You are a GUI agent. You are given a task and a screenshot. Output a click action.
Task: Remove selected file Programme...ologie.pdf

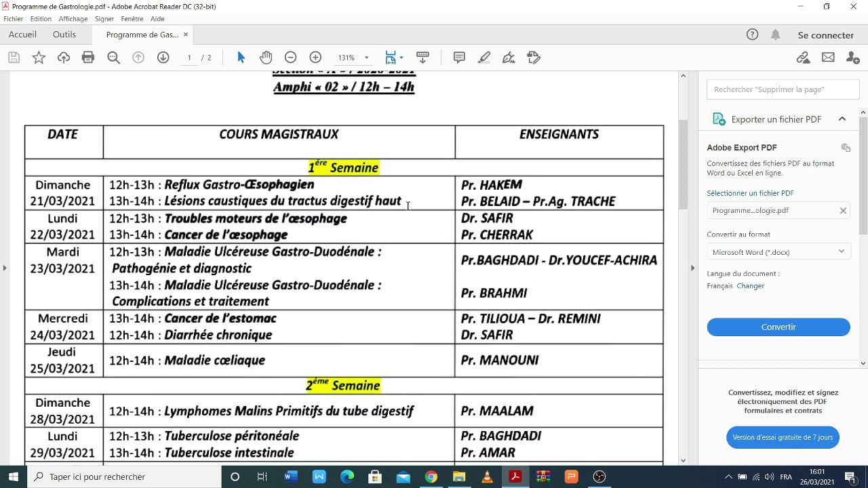coord(843,211)
